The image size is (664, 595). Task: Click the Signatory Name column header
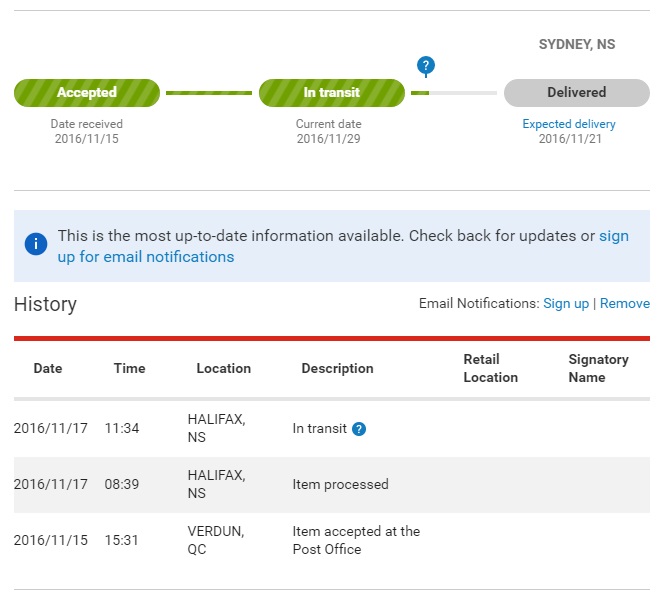pyautogui.click(x=598, y=368)
